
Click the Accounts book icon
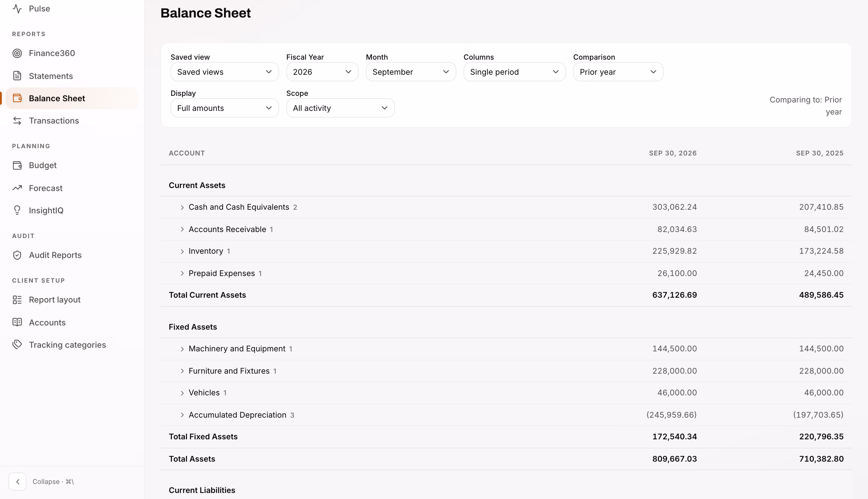[17, 322]
